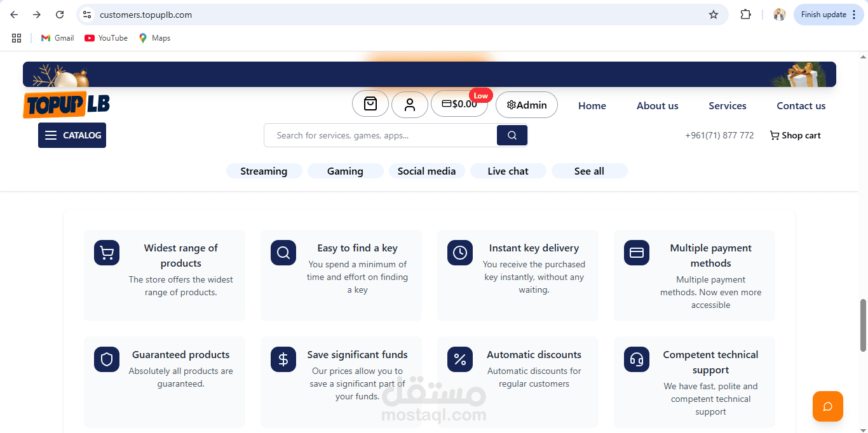Open the Services menu item
This screenshot has width=868, height=433.
pos(728,106)
